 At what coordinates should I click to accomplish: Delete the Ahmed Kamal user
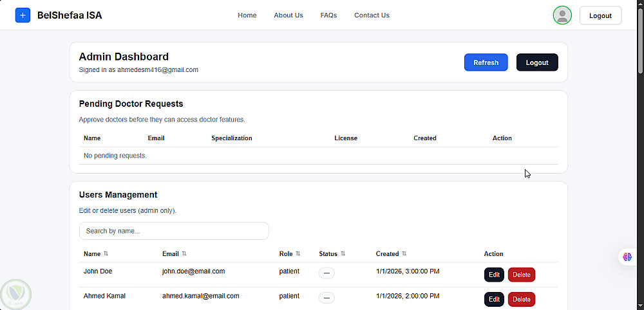(522, 299)
